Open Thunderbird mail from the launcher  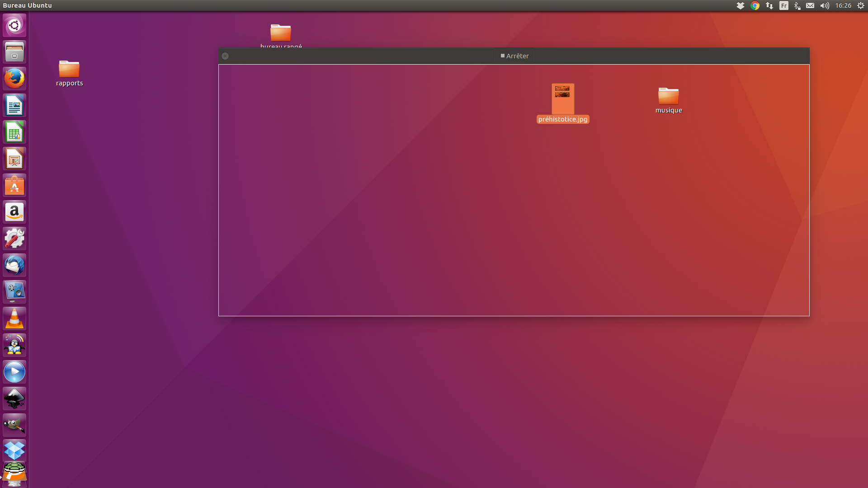14,265
